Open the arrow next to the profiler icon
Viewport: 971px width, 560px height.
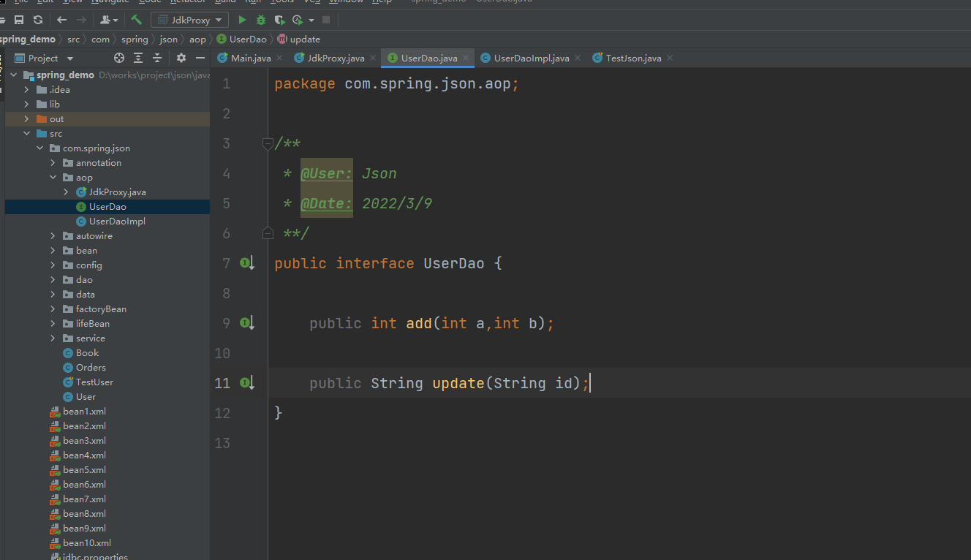[311, 20]
